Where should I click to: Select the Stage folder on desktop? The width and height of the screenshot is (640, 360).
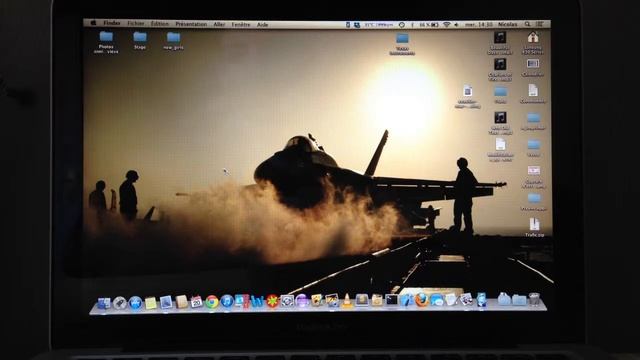pyautogui.click(x=140, y=40)
